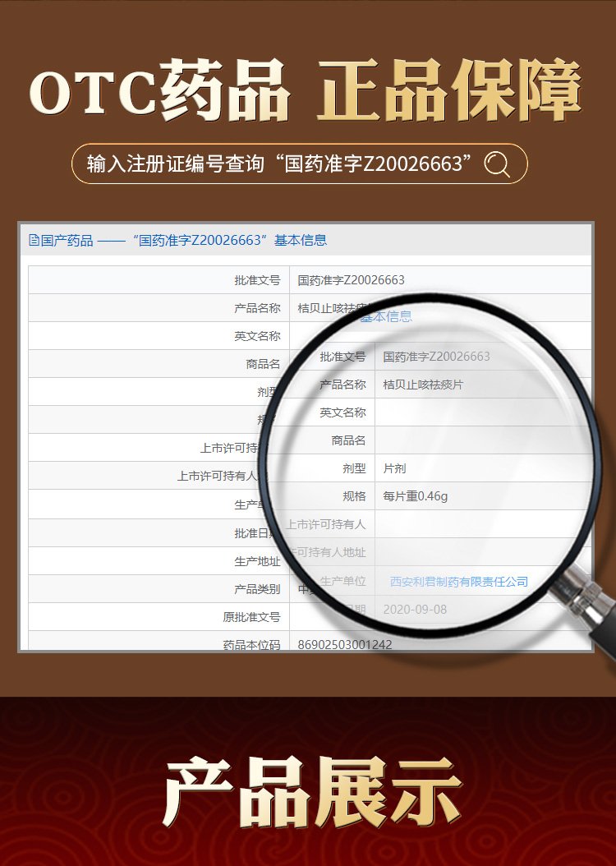Open the 国产药品 breadcrumb link
The width and height of the screenshot is (616, 866).
pos(67,240)
